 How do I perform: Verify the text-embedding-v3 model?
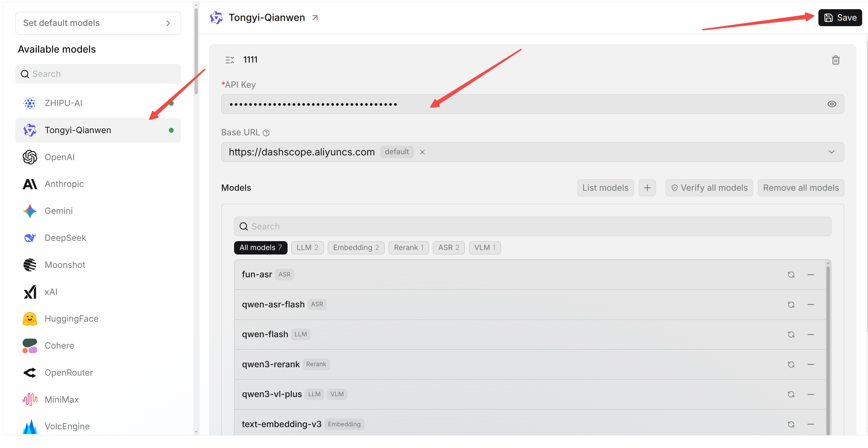pyautogui.click(x=791, y=424)
